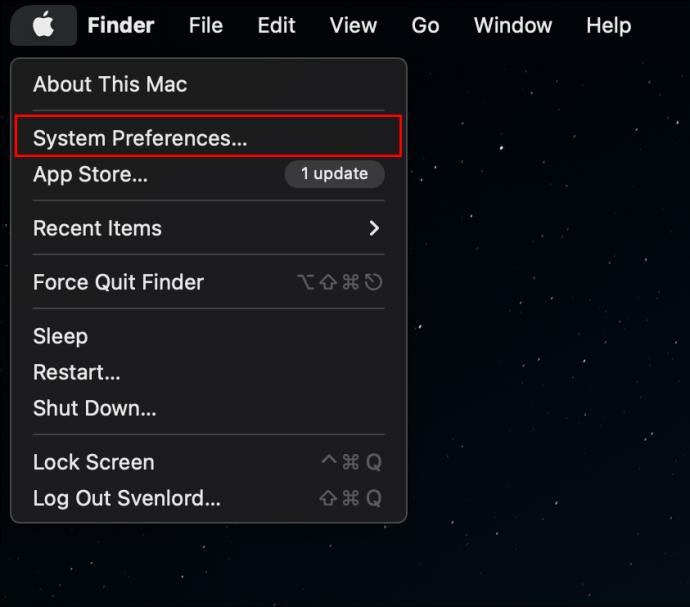This screenshot has width=690, height=607.
Task: Open System Preferences from the Apple menu
Action: (209, 138)
